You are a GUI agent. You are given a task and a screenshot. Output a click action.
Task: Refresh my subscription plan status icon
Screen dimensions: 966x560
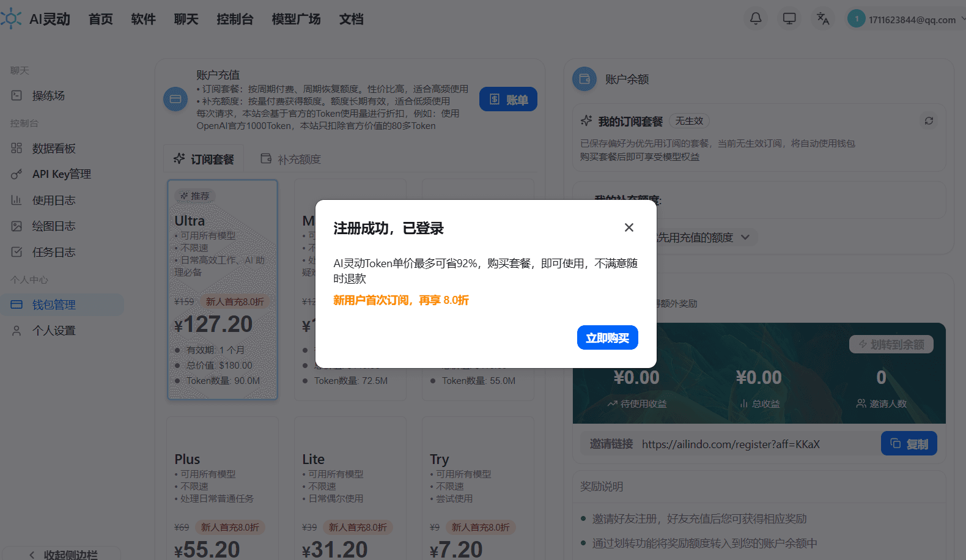coord(929,120)
